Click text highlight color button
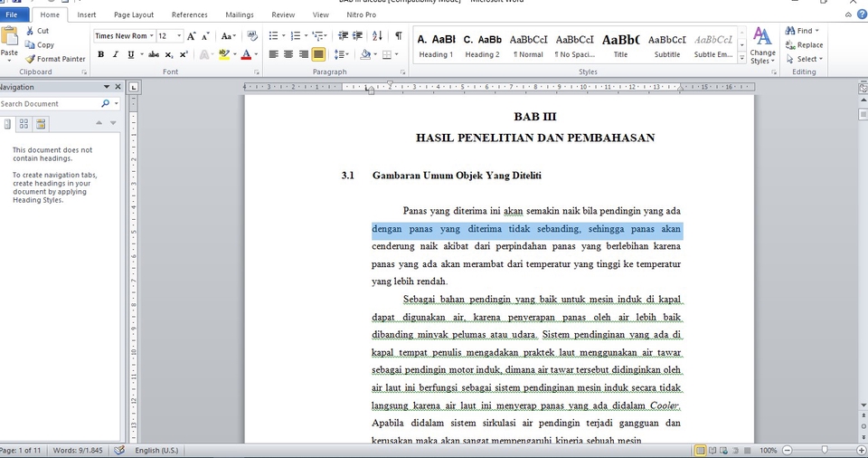This screenshot has height=458, width=868. click(223, 54)
